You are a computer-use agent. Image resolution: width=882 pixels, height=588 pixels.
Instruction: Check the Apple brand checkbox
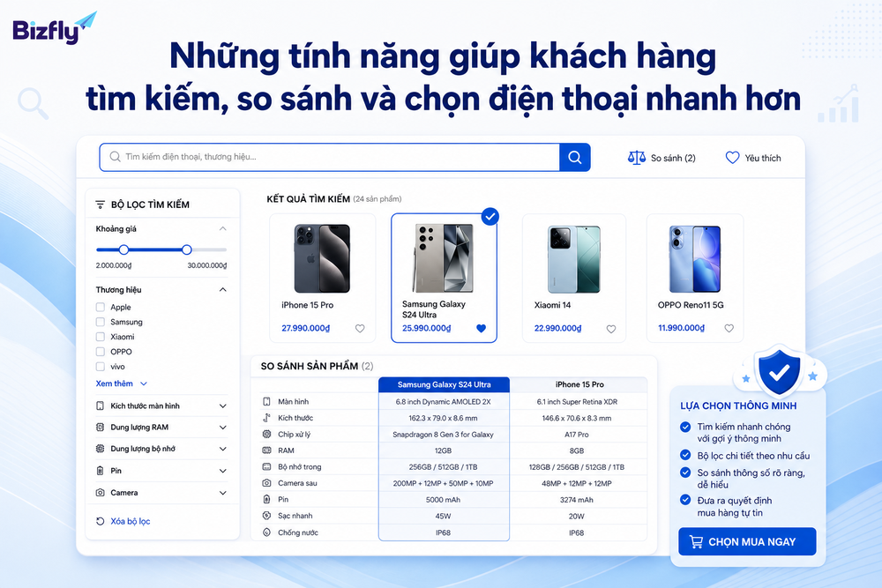(x=101, y=307)
